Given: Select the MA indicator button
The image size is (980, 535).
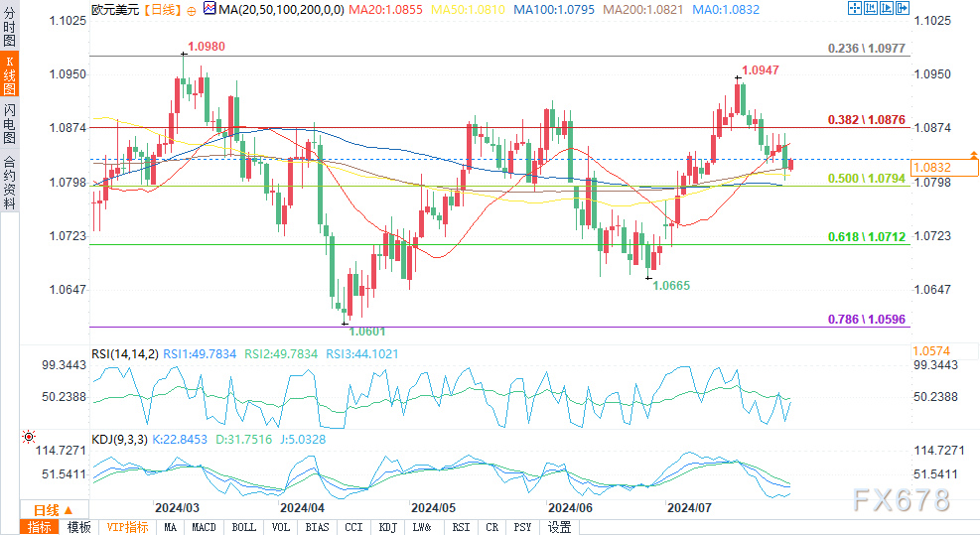Looking at the screenshot, I should click(x=170, y=527).
